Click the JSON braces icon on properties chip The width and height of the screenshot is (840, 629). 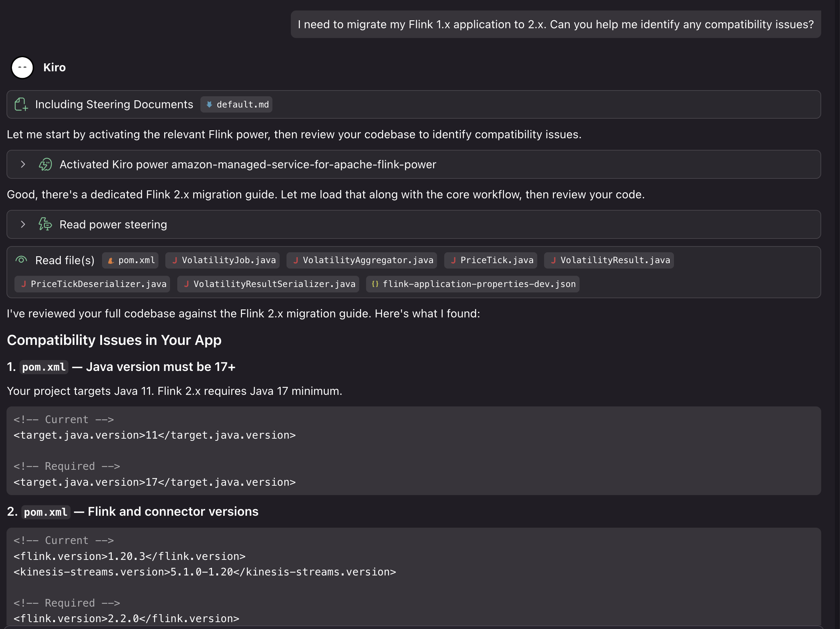click(x=375, y=284)
